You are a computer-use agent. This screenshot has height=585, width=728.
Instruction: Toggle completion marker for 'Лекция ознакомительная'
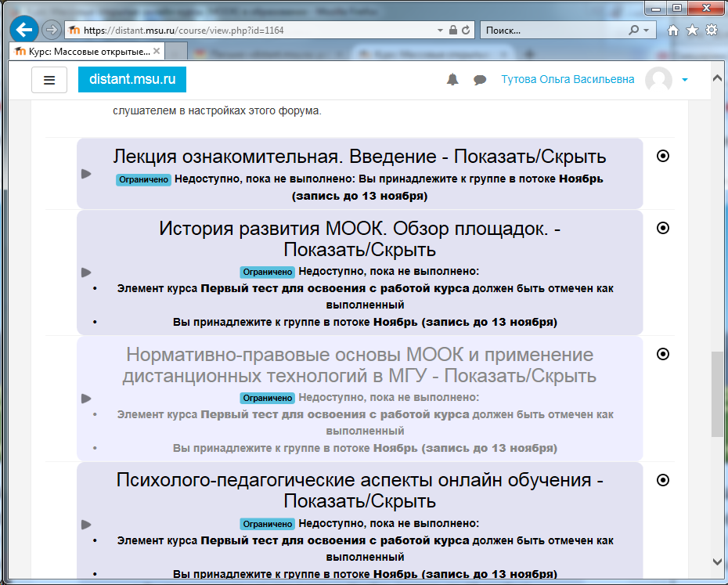(x=662, y=156)
